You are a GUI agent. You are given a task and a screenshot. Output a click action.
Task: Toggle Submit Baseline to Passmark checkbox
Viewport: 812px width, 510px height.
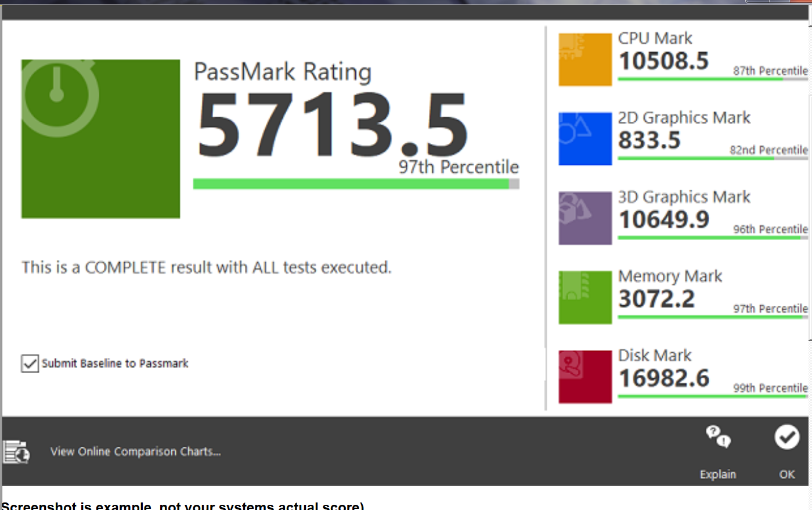(30, 364)
